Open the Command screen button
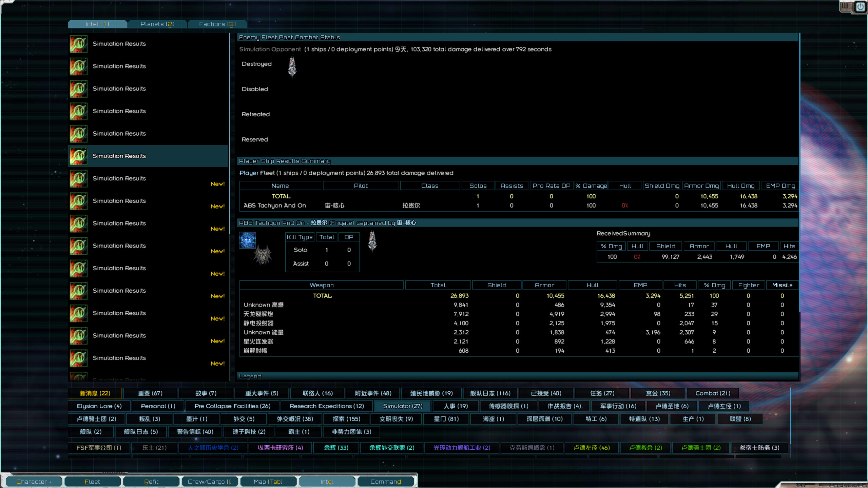Image resolution: width=868 pixels, height=488 pixels. 385,481
